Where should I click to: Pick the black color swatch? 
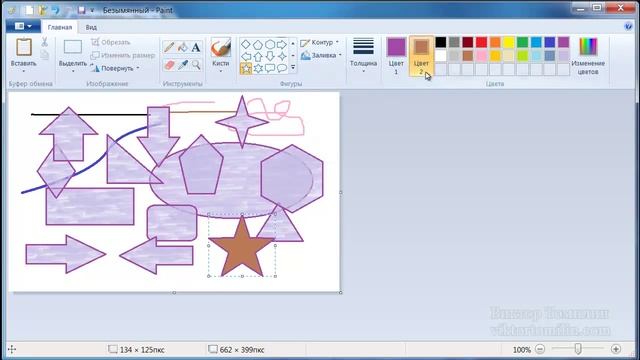click(x=440, y=42)
